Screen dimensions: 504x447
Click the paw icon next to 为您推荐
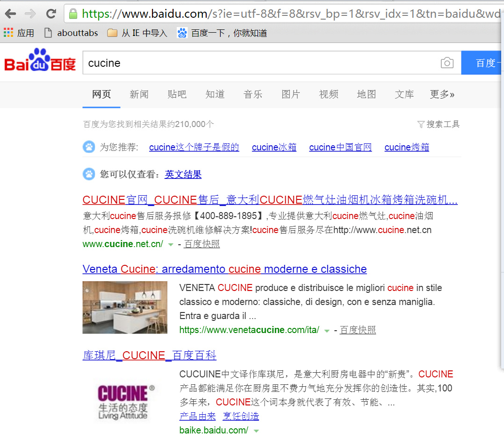[88, 147]
